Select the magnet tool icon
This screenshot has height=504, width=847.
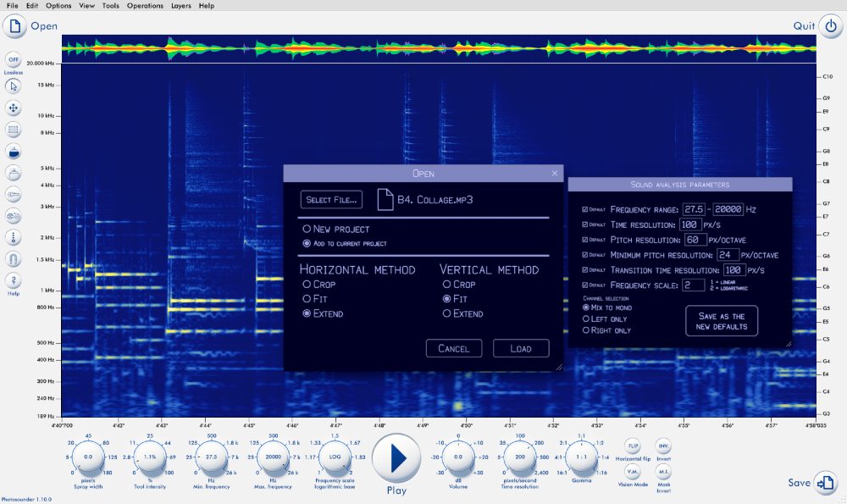(13, 258)
